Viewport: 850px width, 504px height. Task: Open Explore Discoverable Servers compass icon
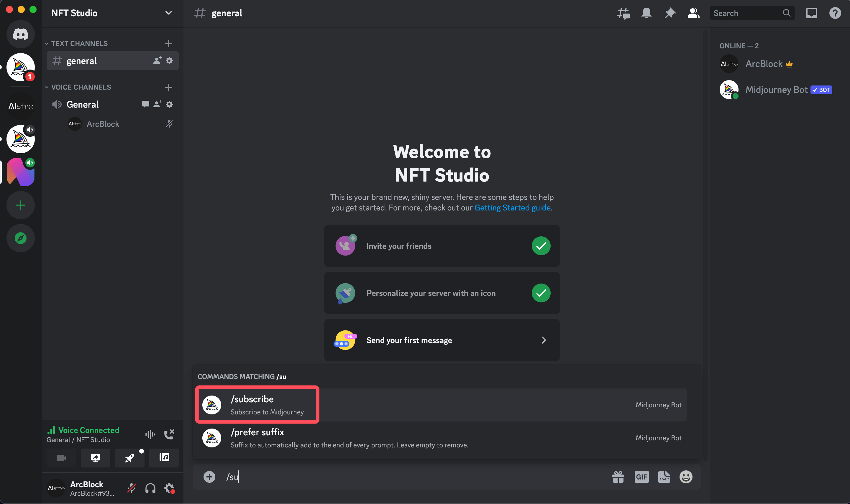[x=21, y=238]
